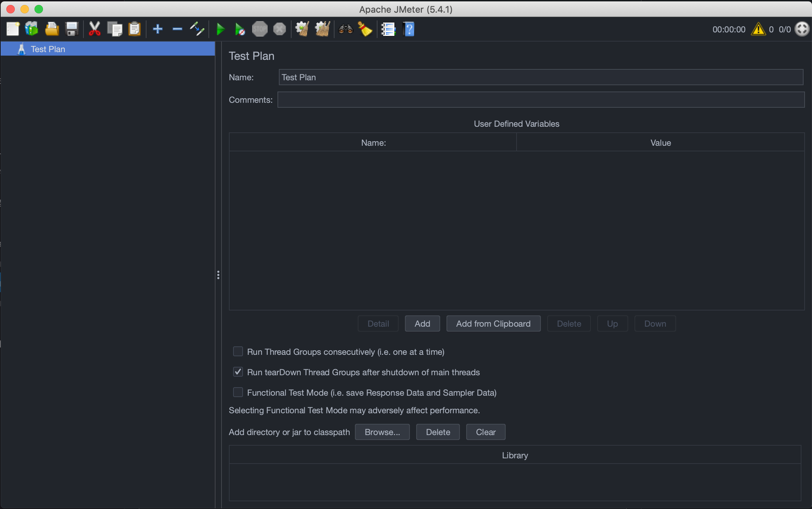812x509 pixels.
Task: Expand all nodes with plus icon
Action: tap(157, 29)
